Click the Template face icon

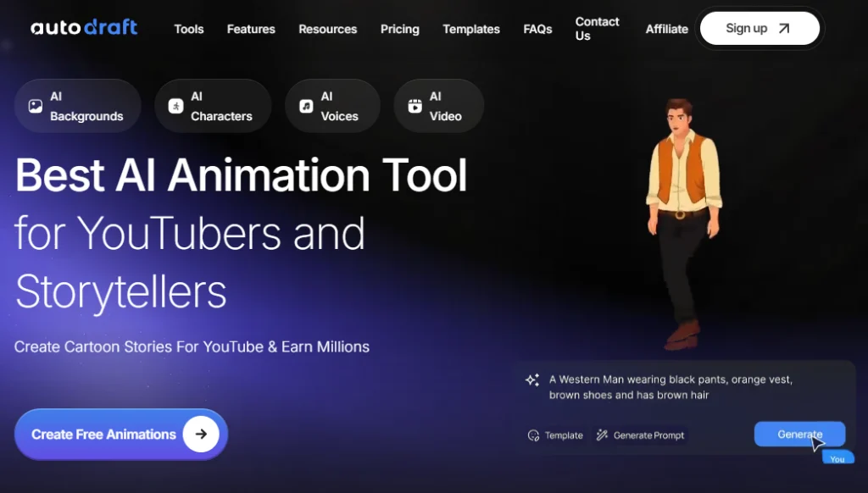[532, 435]
